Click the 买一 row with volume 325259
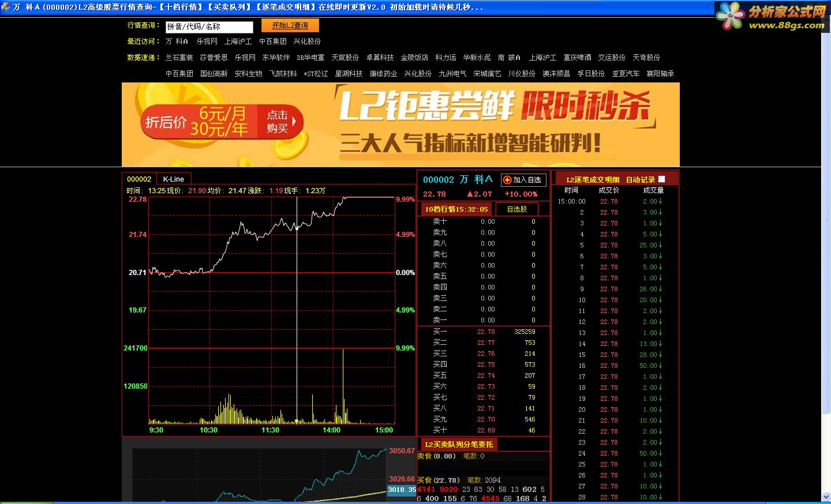The image size is (831, 504). click(x=484, y=332)
